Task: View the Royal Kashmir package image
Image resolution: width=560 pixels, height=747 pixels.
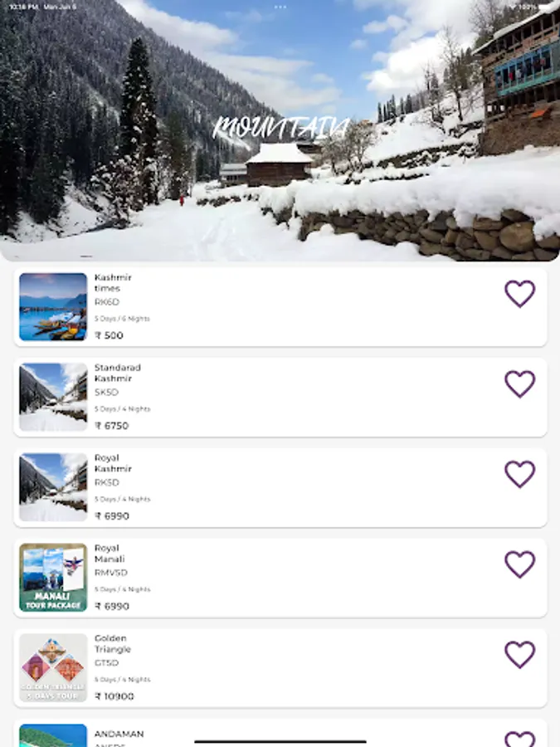Action: (53, 487)
